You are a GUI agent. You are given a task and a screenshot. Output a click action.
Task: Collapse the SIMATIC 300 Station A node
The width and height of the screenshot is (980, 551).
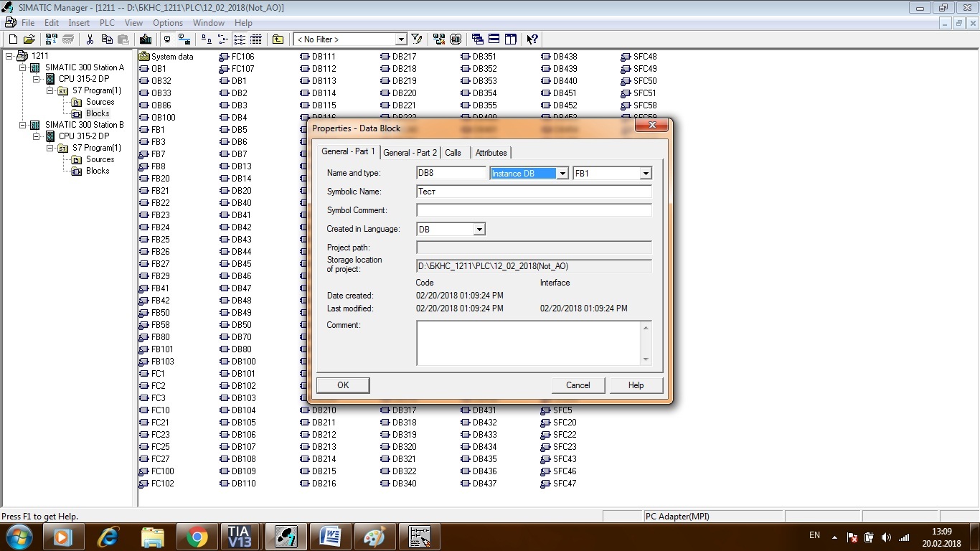(x=22, y=67)
